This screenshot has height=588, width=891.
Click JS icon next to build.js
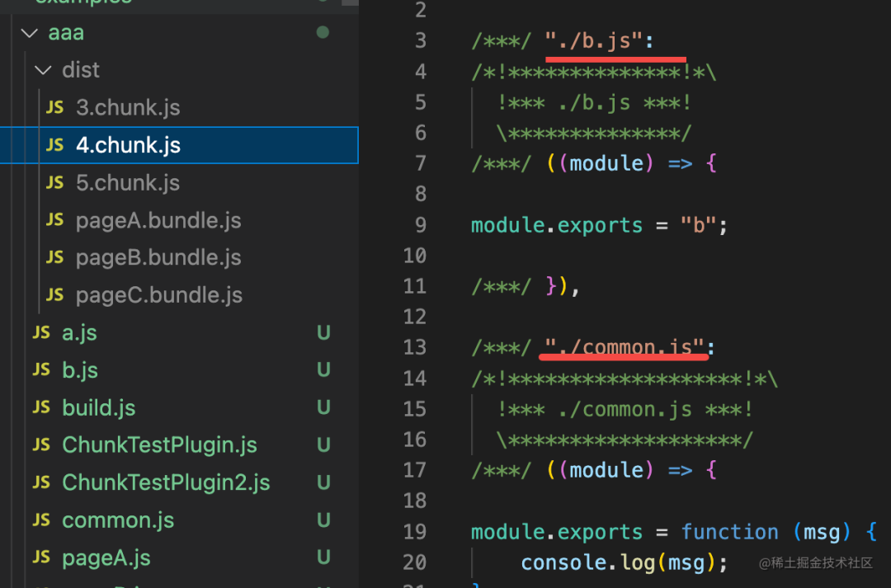point(41,407)
